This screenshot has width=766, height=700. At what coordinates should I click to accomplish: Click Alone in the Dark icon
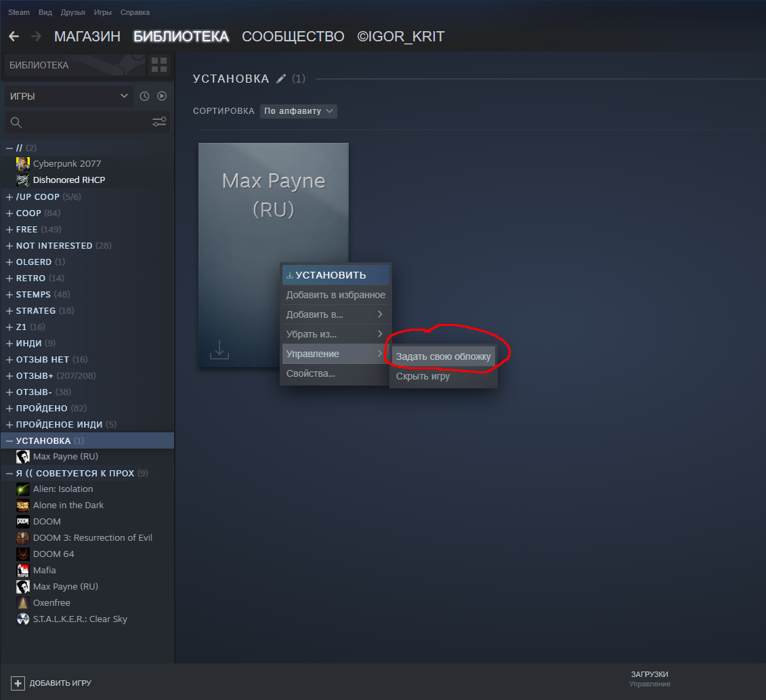point(22,506)
